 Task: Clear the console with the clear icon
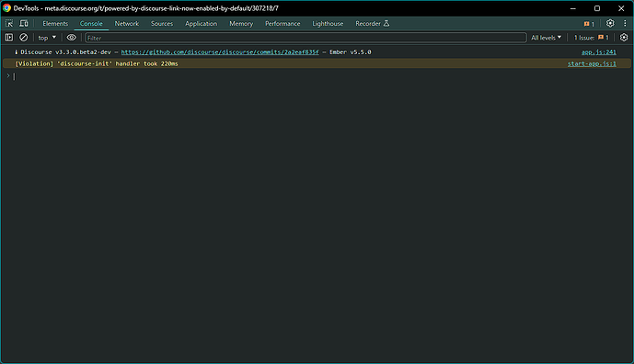[x=24, y=38]
